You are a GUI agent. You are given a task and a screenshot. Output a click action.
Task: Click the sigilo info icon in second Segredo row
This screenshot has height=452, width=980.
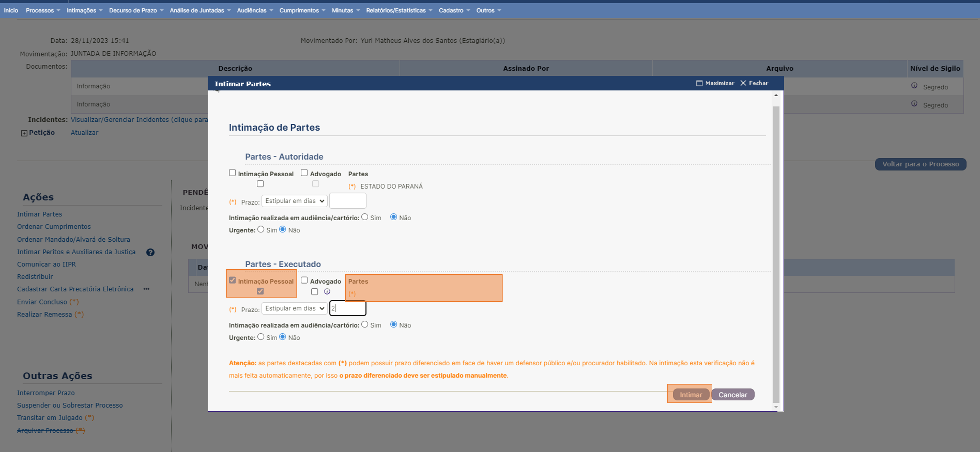[x=914, y=104]
